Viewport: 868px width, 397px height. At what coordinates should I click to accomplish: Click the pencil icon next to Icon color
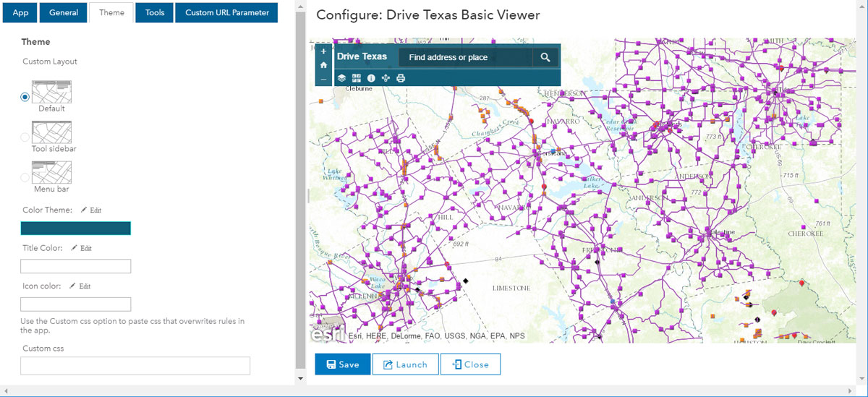[x=72, y=286]
